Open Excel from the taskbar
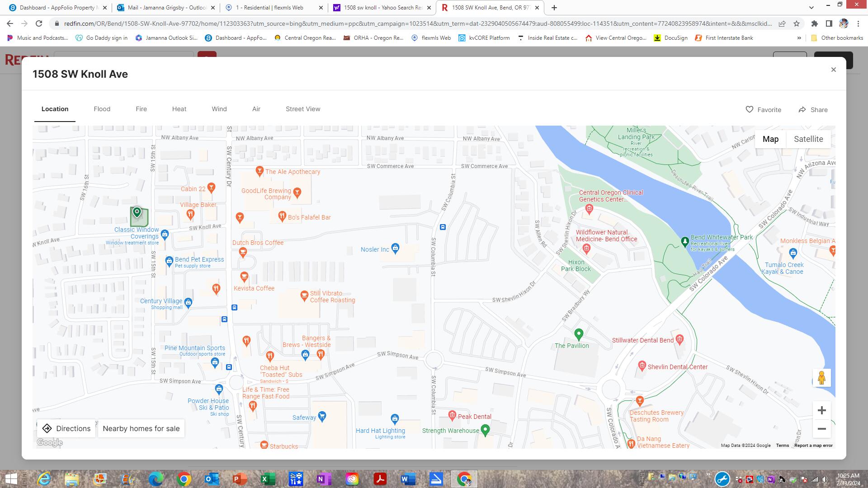This screenshot has height=488, width=868. pos(268,479)
